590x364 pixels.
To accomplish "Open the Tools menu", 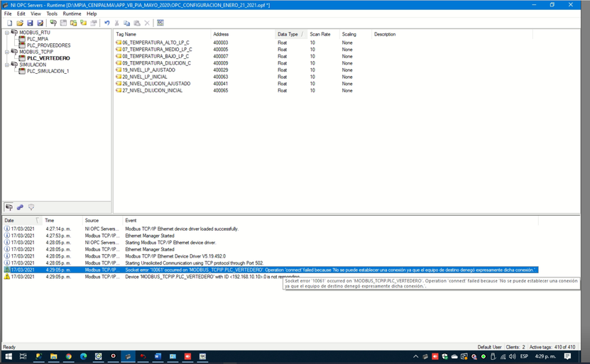I will (x=52, y=13).
